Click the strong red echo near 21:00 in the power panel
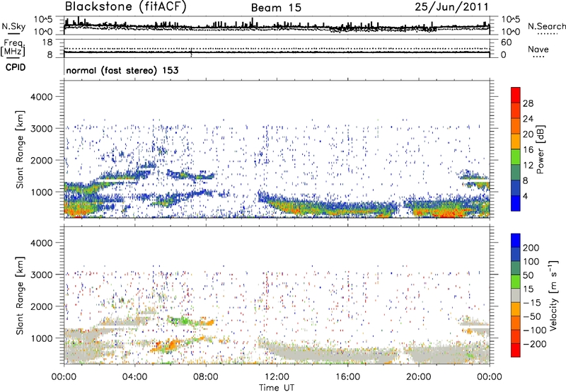Viewport: 566px width, 392px height. click(448, 214)
